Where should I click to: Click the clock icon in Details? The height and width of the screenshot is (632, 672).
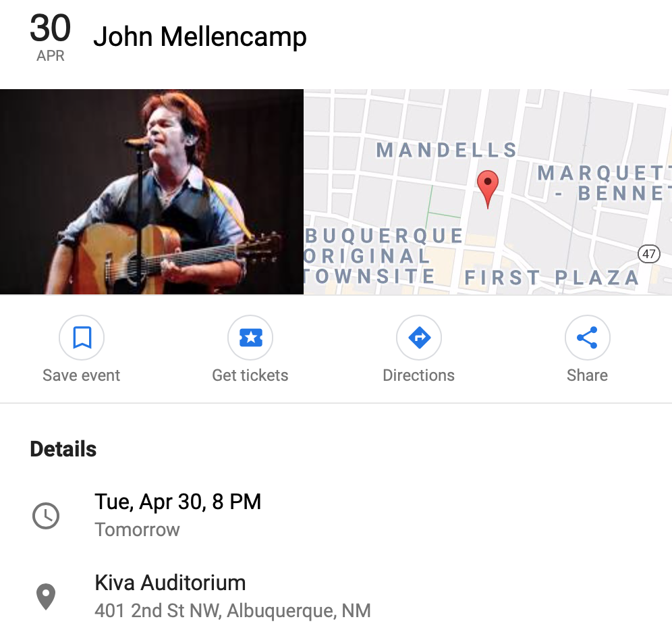coord(46,516)
